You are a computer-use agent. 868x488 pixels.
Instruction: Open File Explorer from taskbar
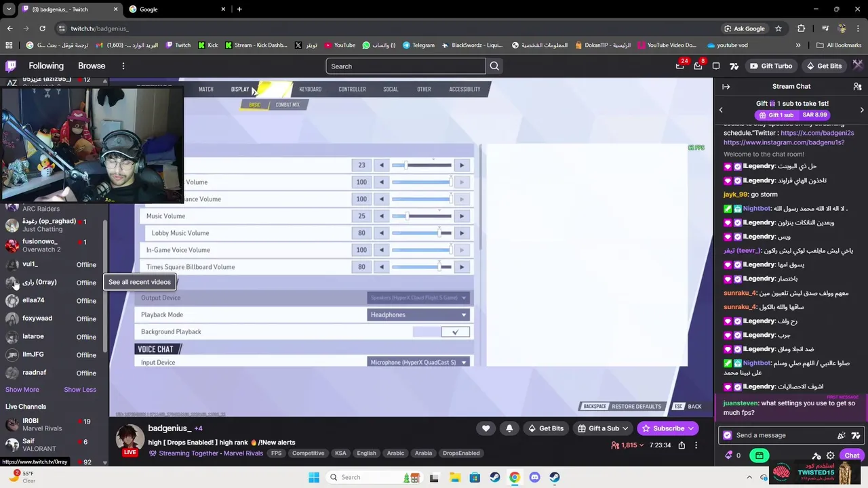tap(455, 477)
